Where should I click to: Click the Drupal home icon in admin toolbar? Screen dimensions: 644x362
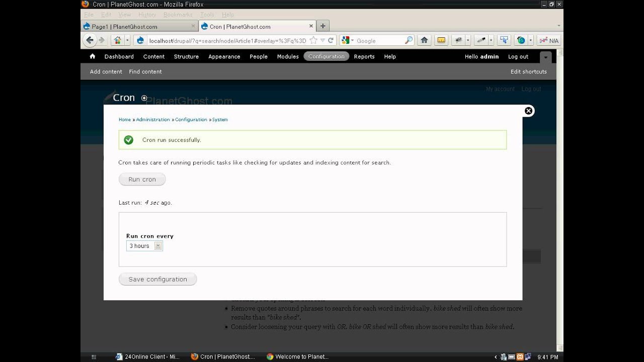93,56
